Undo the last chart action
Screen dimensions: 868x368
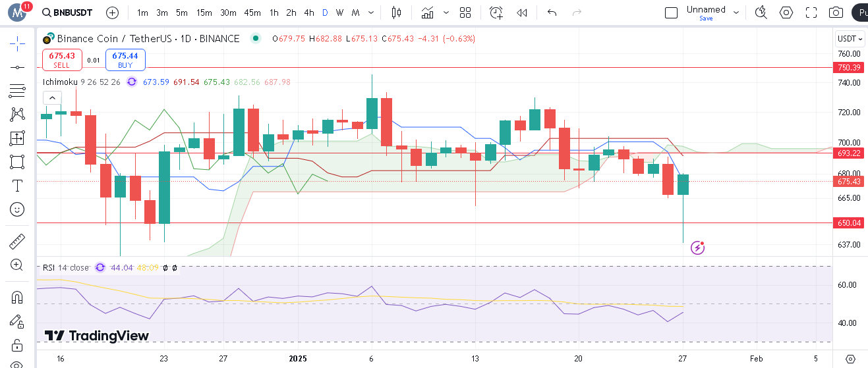[552, 13]
